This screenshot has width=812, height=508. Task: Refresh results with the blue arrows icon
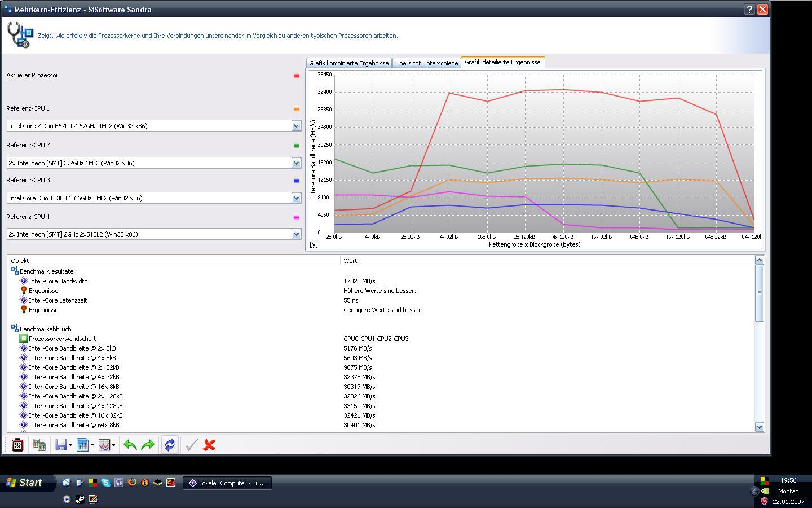(x=170, y=445)
